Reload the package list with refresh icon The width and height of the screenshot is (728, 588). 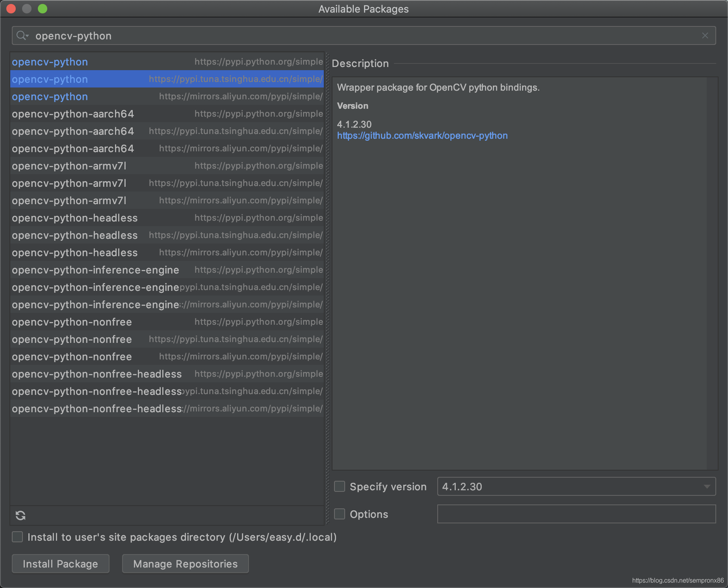tap(20, 515)
